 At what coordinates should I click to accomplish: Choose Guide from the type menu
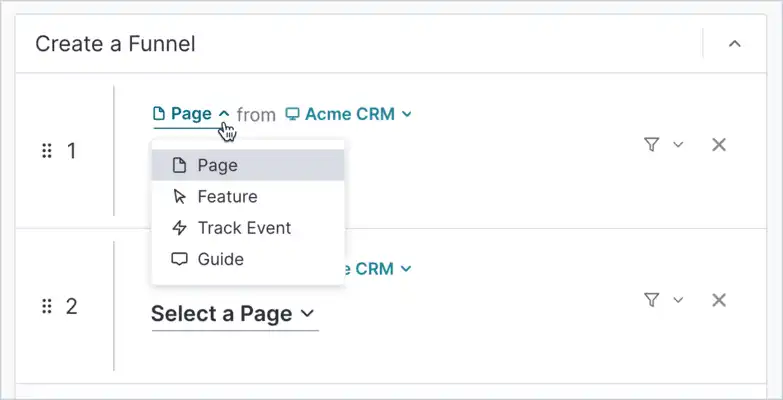click(x=248, y=259)
